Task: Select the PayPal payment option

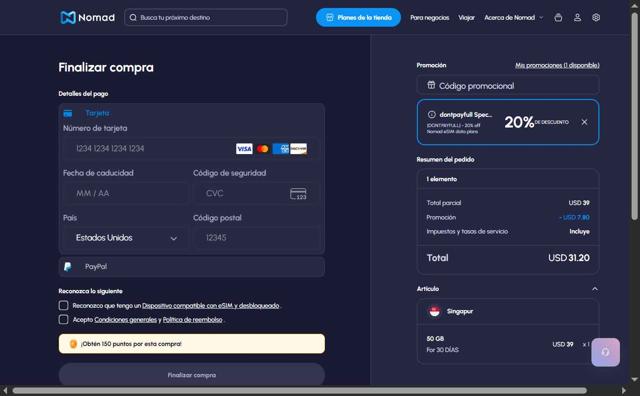Action: 191,267
